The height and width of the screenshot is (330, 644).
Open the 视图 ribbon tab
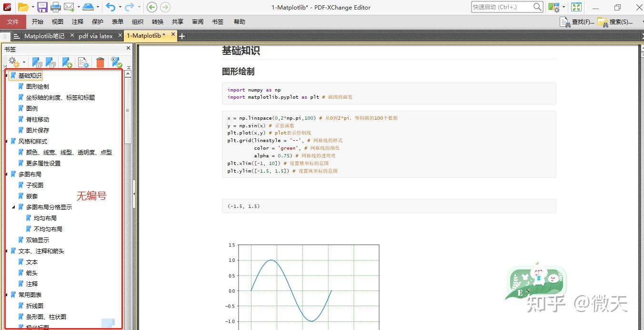tap(57, 21)
